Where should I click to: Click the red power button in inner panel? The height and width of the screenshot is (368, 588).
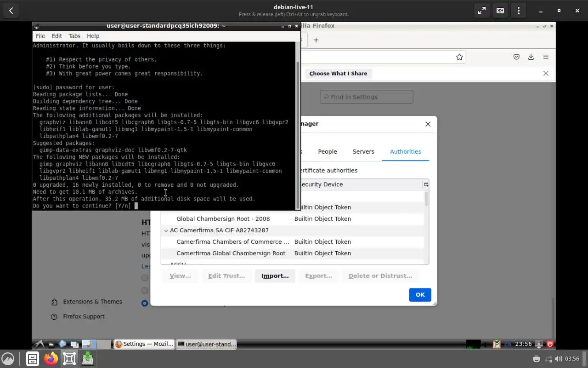[x=550, y=344]
